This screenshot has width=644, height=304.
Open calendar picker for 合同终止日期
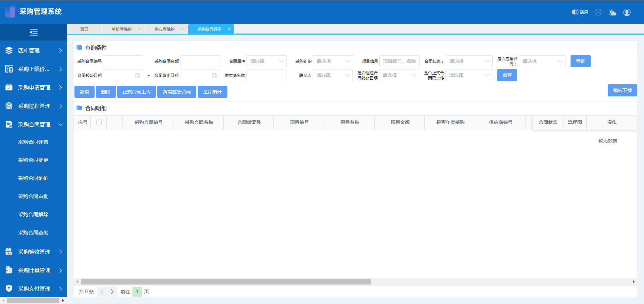[214, 75]
